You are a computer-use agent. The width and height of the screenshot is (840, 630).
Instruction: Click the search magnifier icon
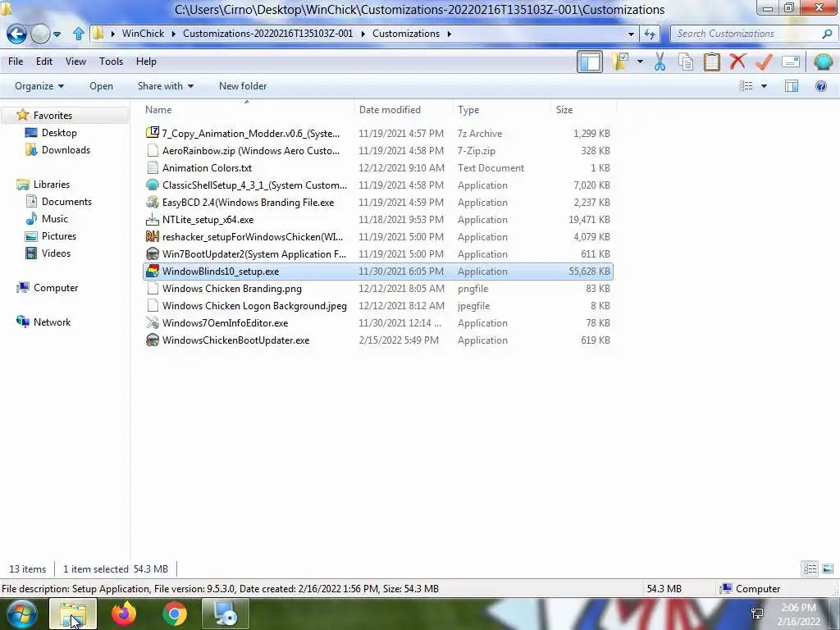(x=827, y=34)
